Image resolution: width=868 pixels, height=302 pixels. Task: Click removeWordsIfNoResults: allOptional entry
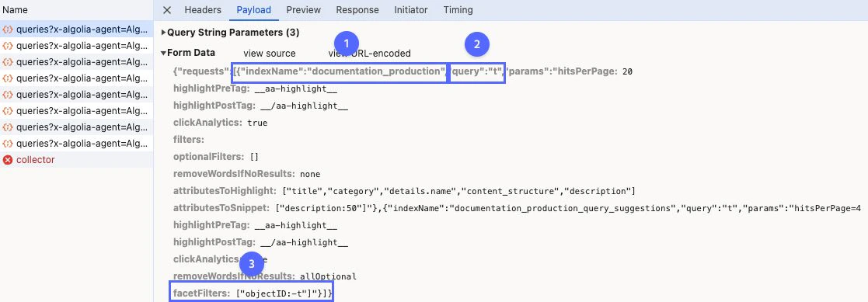click(265, 276)
